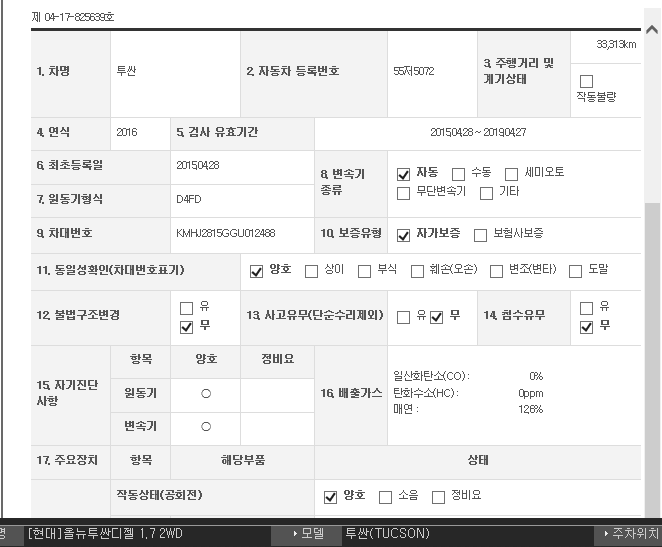Tick the 세미오토 transmission checkbox
This screenshot has height=547, width=662.
pos(512,174)
